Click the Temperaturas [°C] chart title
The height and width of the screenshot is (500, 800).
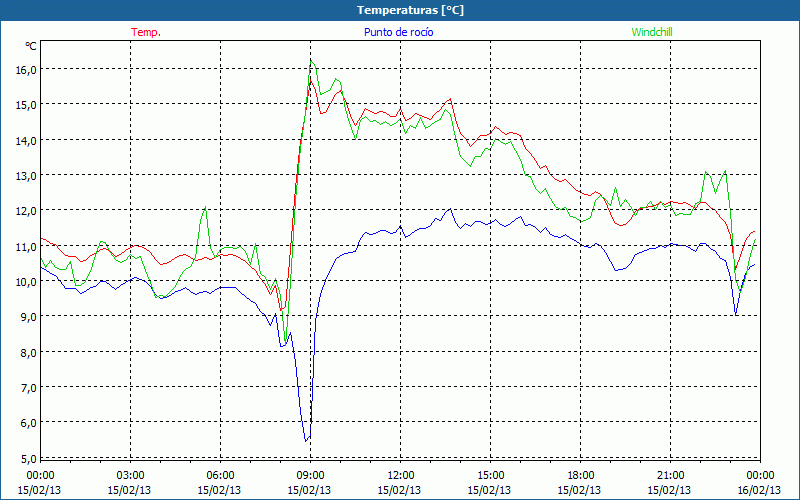[410, 10]
